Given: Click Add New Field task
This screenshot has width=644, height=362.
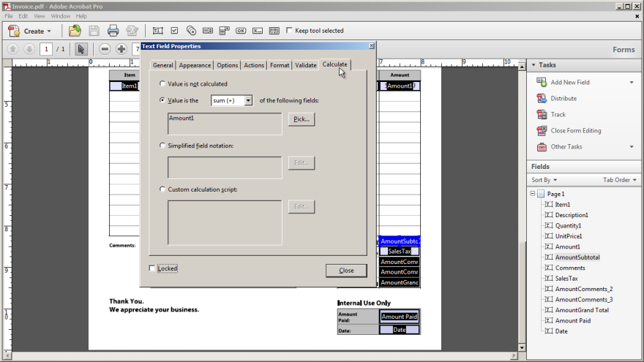Looking at the screenshot, I should pyautogui.click(x=569, y=83).
